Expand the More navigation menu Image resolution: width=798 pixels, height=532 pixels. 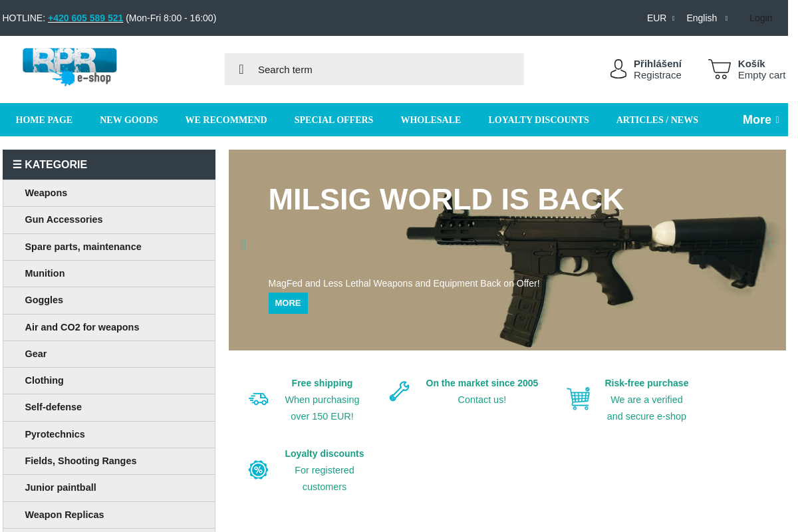coord(761,120)
